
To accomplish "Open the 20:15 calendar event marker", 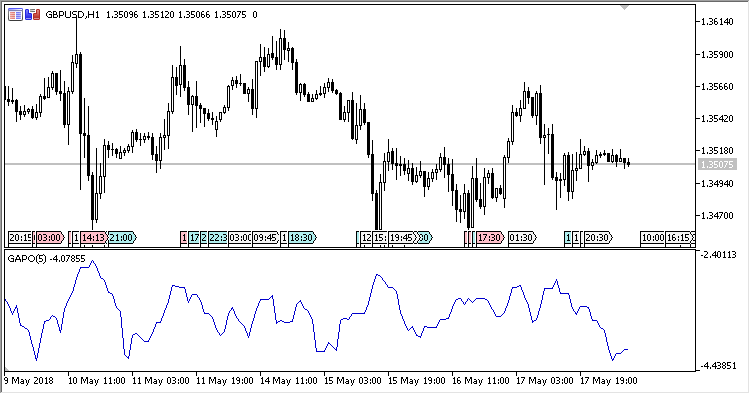I will 20,238.
